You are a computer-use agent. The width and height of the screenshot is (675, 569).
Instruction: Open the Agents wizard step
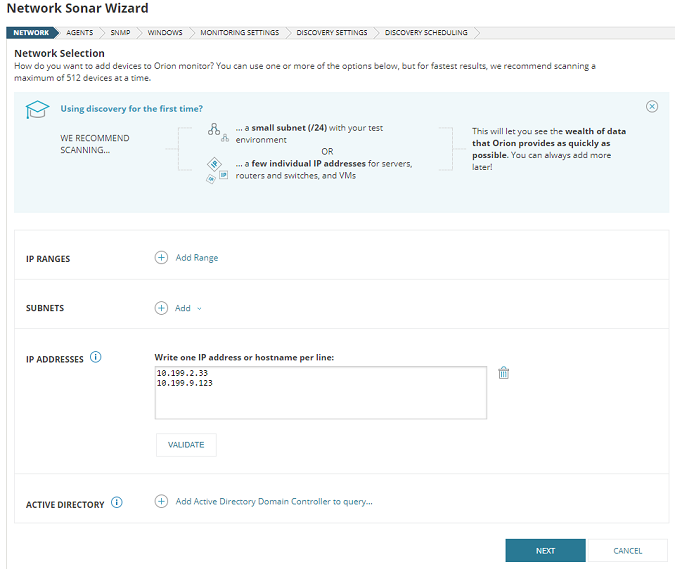pos(79,33)
